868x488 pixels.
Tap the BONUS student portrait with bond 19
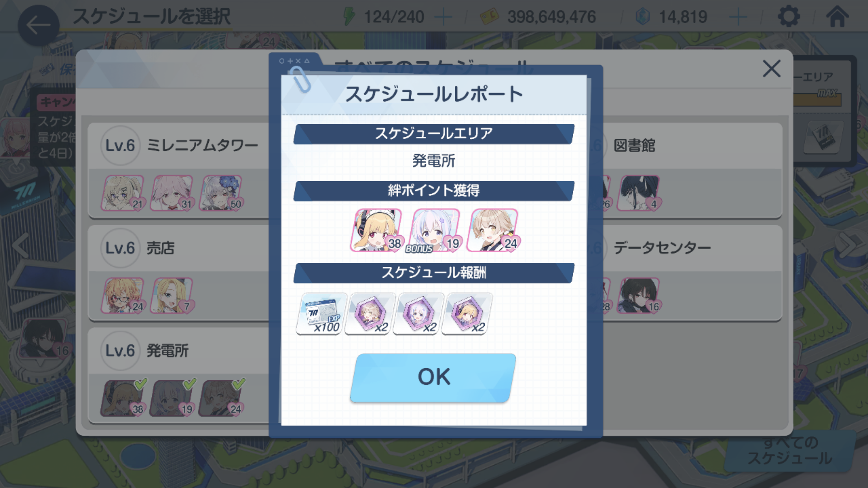point(435,230)
